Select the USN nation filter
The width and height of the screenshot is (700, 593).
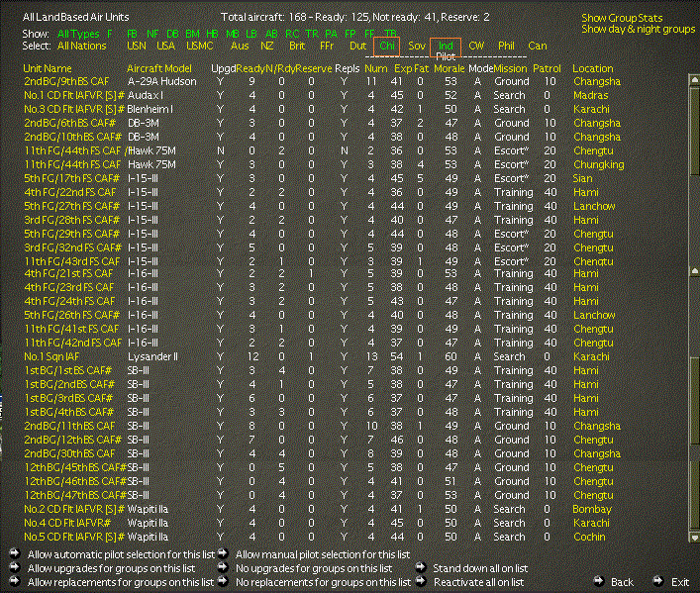137,46
